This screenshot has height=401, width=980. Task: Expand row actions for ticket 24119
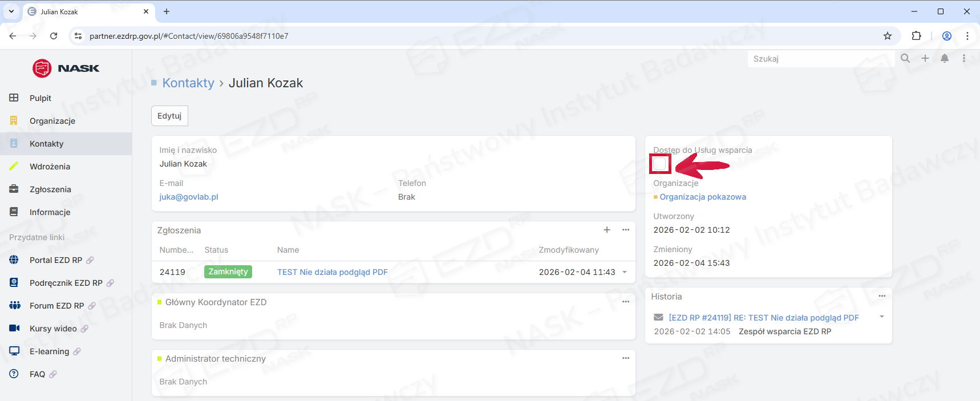click(x=625, y=272)
